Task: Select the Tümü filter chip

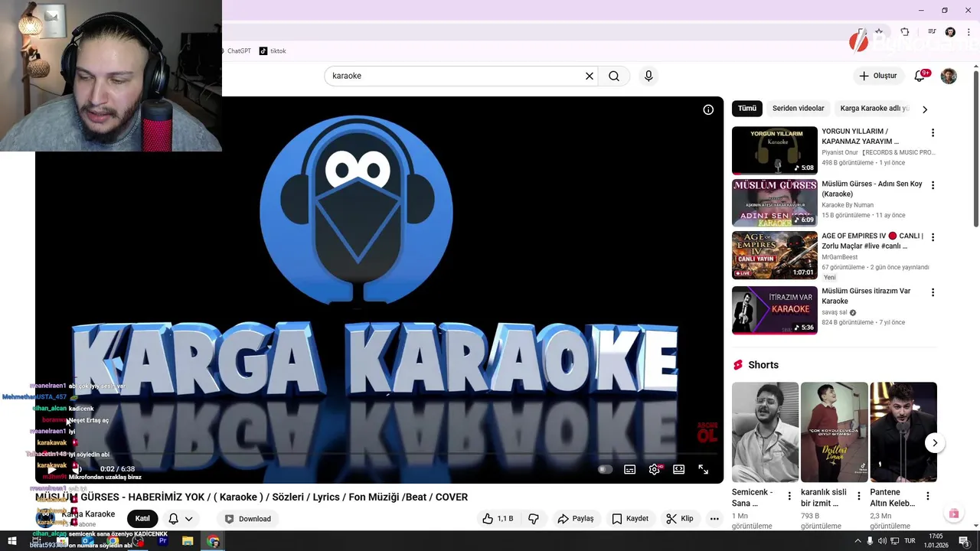Action: tap(747, 109)
